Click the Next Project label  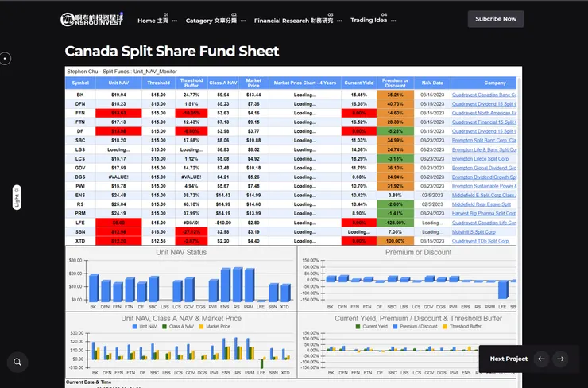click(509, 359)
